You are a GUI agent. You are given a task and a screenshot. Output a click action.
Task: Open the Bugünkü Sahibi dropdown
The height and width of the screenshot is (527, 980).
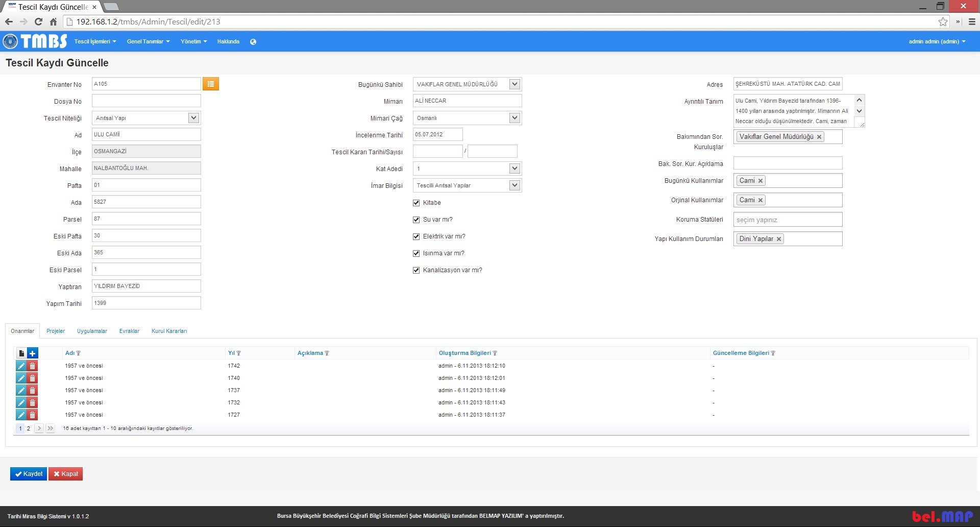(x=514, y=84)
